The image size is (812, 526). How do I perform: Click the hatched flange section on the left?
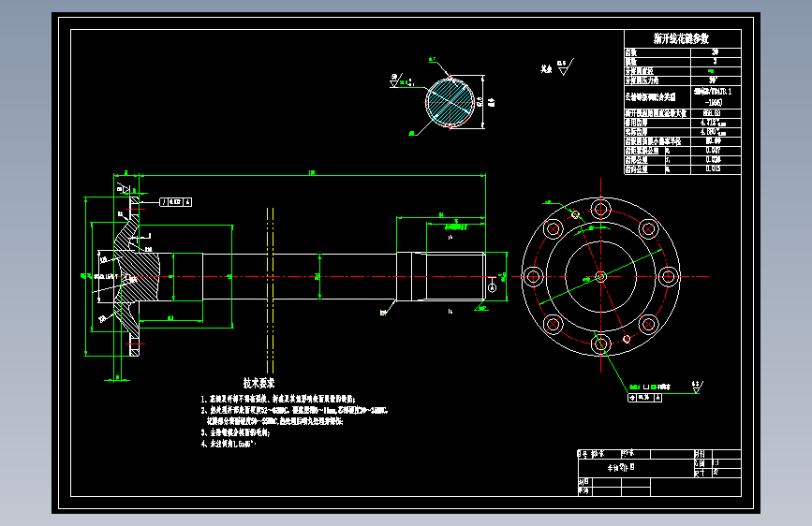point(136,276)
